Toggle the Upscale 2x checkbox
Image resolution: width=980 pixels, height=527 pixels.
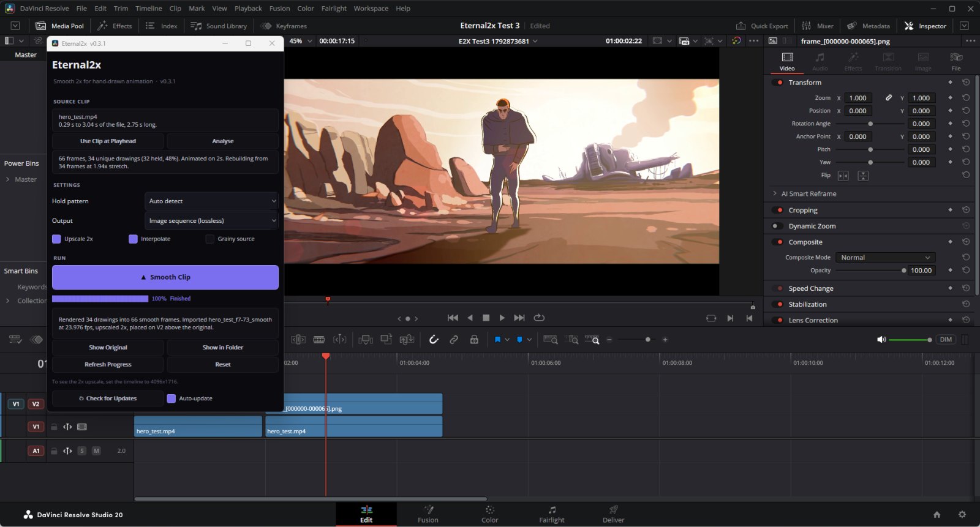(56, 239)
